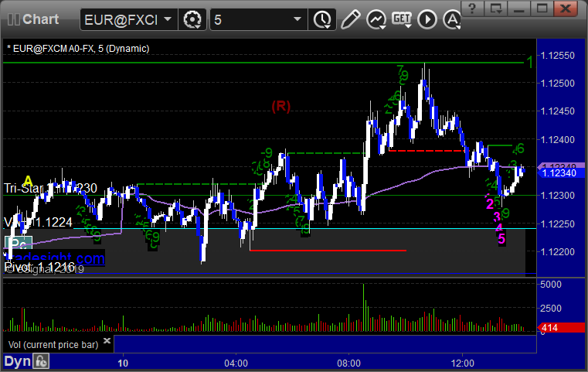The height and width of the screenshot is (372, 588).
Task: Click the Pc box on chart
Action: [19, 244]
